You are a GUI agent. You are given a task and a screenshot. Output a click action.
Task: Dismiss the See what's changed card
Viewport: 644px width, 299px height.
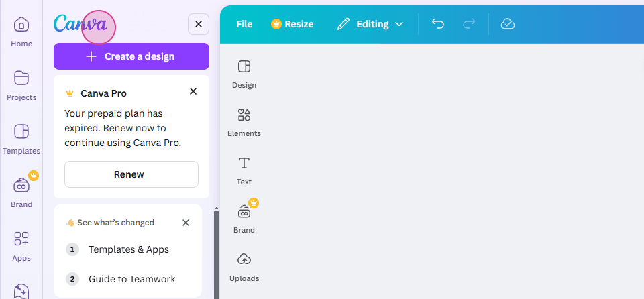coord(186,223)
